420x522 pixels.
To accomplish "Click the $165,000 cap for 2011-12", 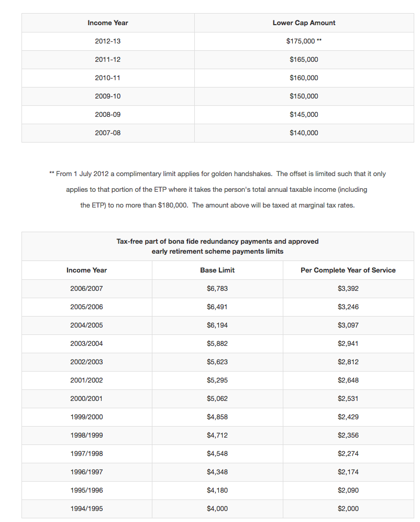I will pos(304,60).
